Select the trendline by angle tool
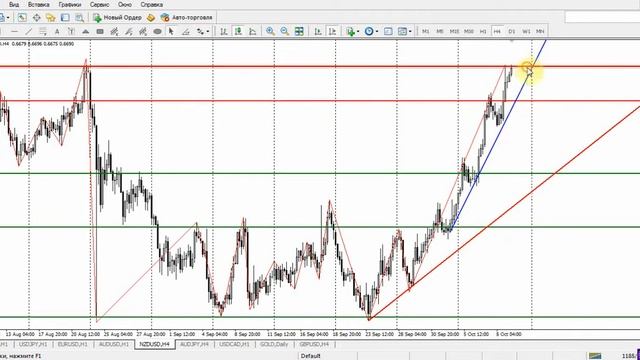This screenshot has height=360, width=640. coord(186,31)
